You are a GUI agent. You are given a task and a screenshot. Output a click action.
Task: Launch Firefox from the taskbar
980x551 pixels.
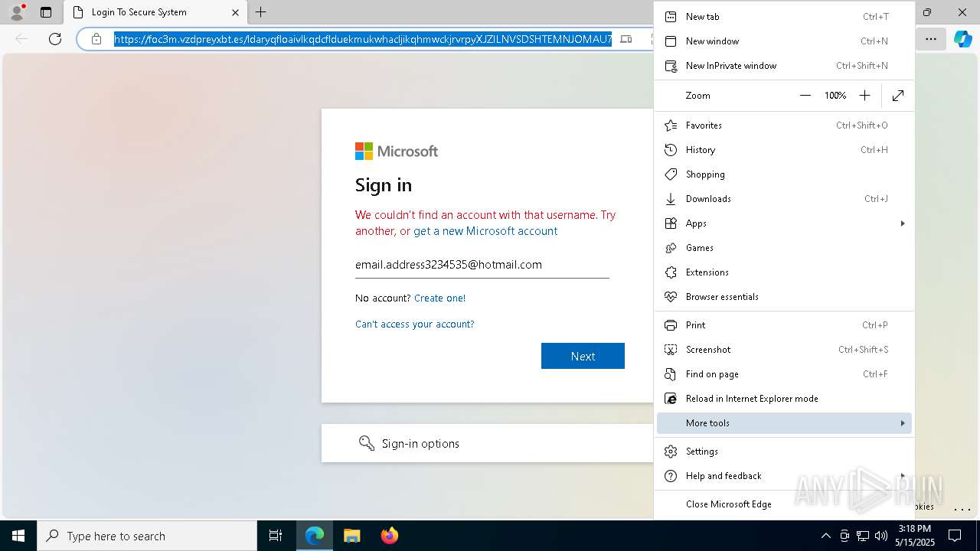[389, 536]
